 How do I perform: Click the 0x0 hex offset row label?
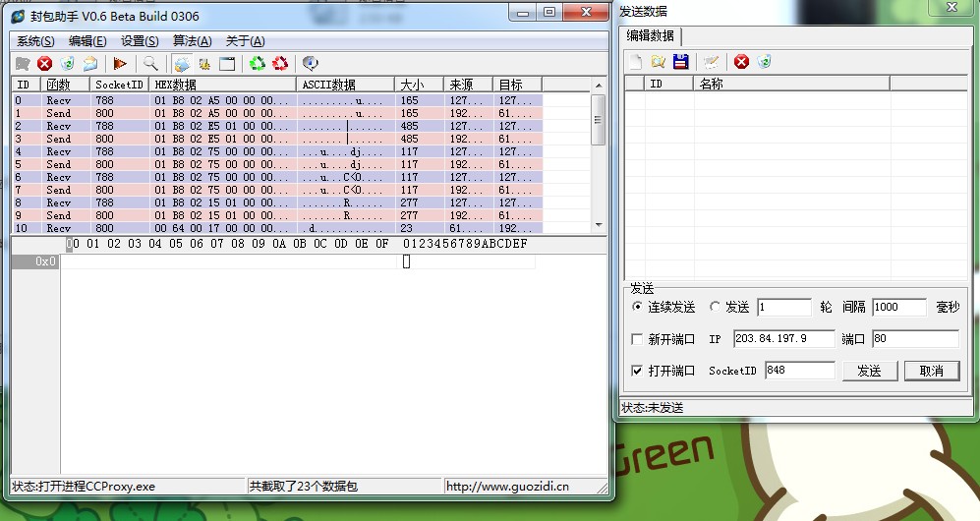coord(35,261)
